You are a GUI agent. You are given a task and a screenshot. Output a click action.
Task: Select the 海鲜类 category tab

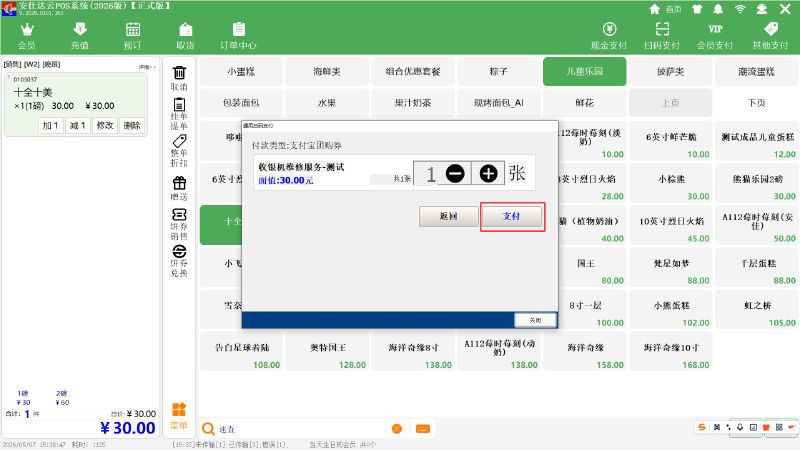click(327, 71)
